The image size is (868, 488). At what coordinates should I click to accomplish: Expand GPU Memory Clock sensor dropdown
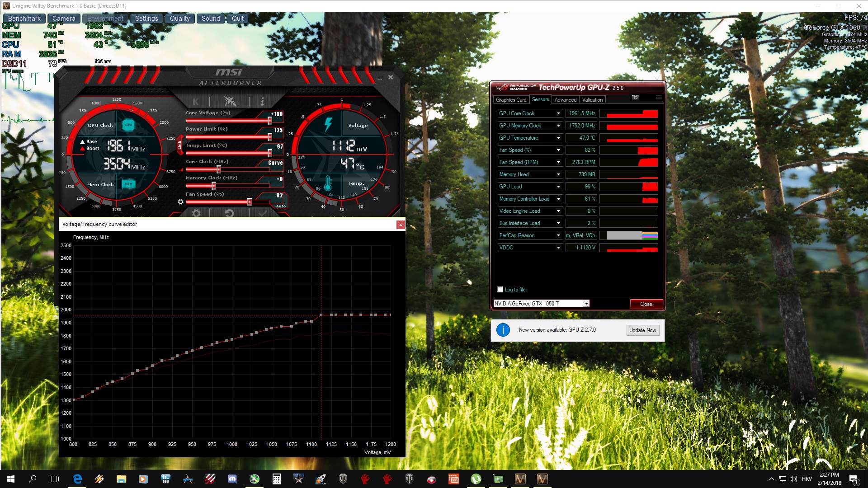point(558,126)
